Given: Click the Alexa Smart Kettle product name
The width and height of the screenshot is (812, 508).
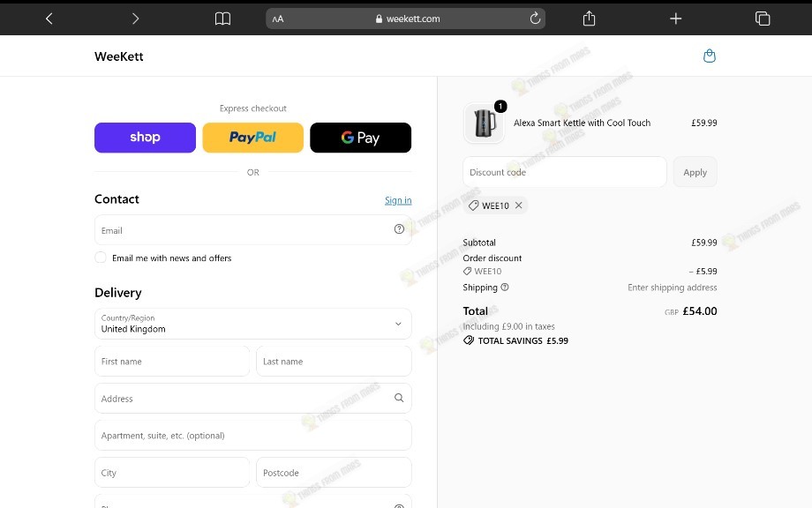Looking at the screenshot, I should pyautogui.click(x=582, y=123).
